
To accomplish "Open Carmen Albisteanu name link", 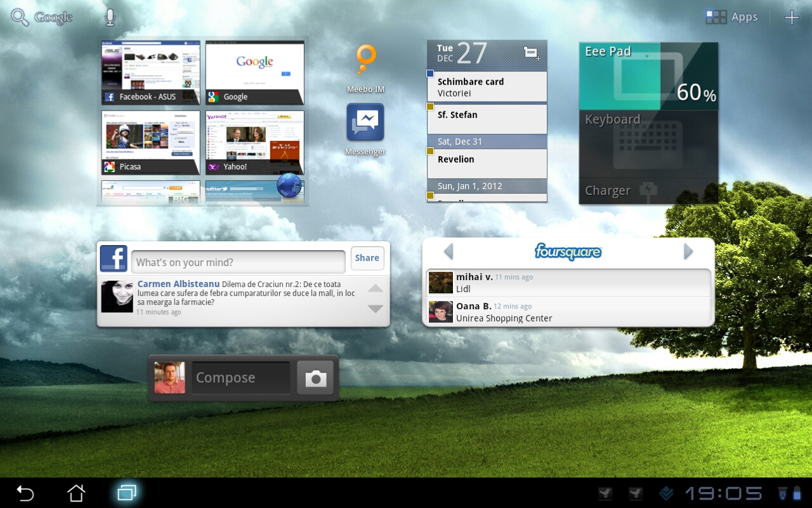I will click(178, 284).
